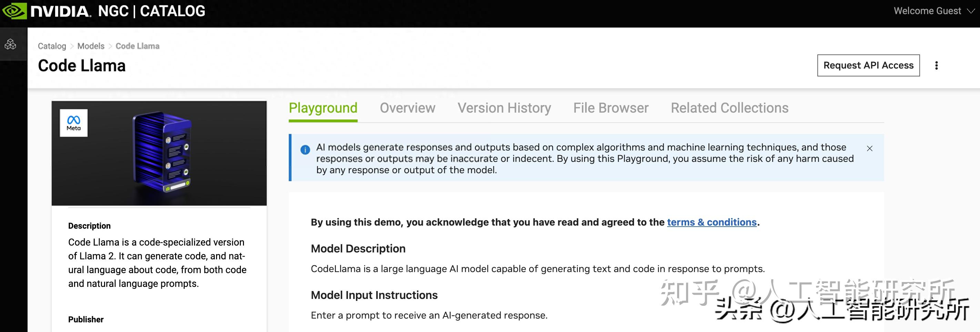Open the three-dot more options menu
980x332 pixels.
[x=936, y=65]
